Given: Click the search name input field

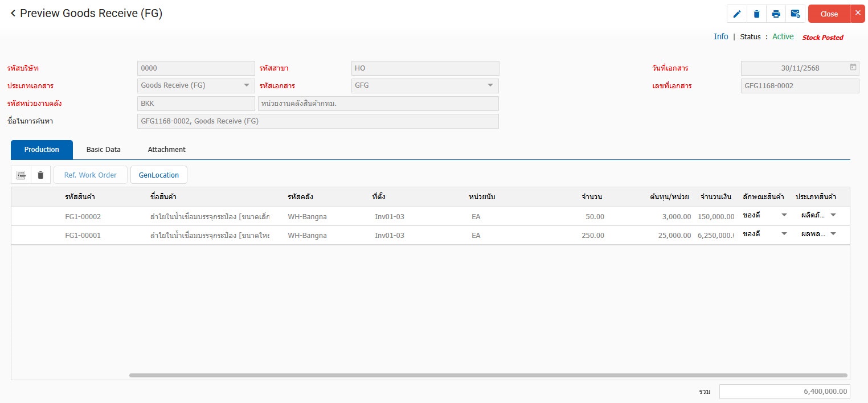Looking at the screenshot, I should 318,121.
